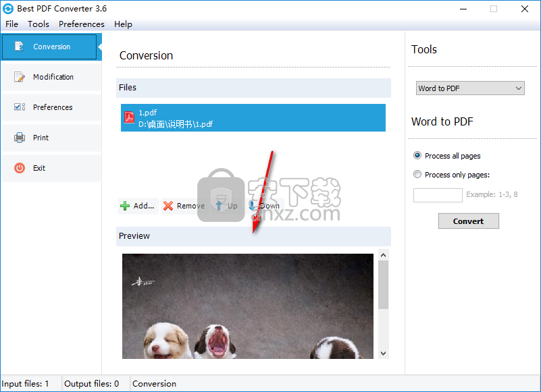Click the blue Down arrow icon
Screen dimensions: 541x392
coord(252,206)
